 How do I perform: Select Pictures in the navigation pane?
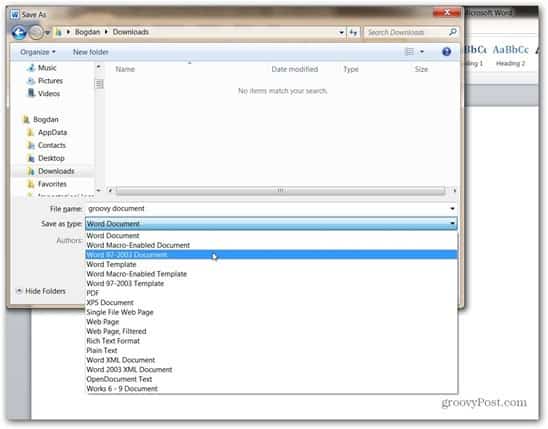point(50,81)
